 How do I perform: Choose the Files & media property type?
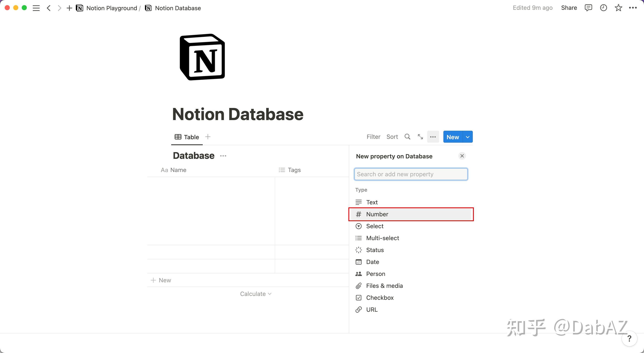coord(384,286)
